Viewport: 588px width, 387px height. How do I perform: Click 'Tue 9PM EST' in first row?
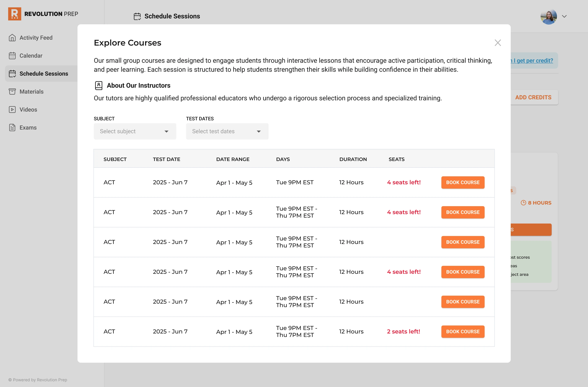click(295, 182)
